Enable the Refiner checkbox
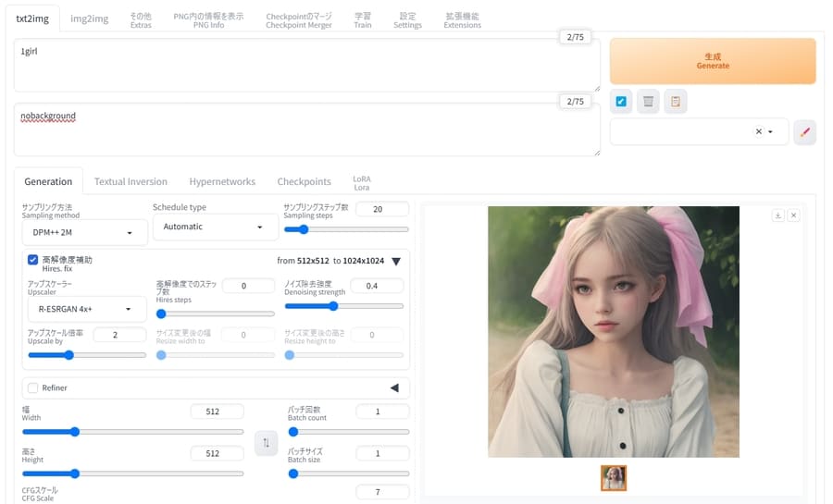The width and height of the screenshot is (833, 504). 33,387
